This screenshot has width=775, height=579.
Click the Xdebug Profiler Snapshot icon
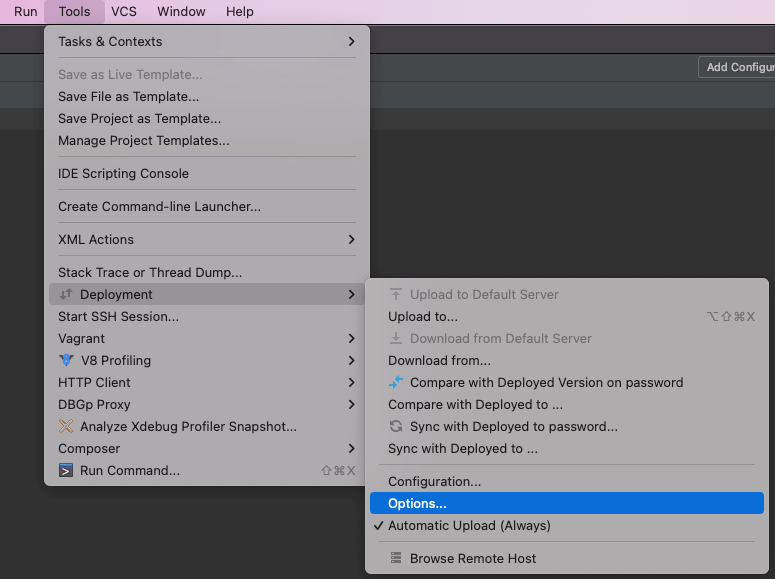pos(66,427)
